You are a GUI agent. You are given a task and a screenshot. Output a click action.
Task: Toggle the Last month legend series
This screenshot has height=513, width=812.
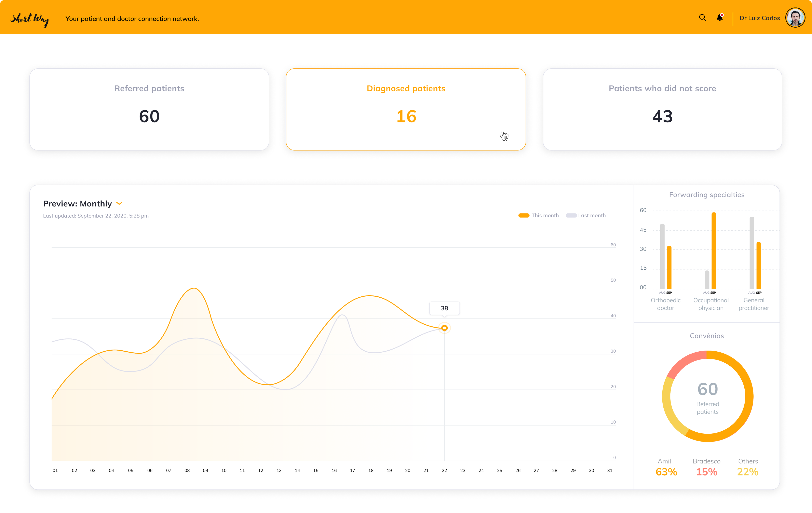[586, 216]
